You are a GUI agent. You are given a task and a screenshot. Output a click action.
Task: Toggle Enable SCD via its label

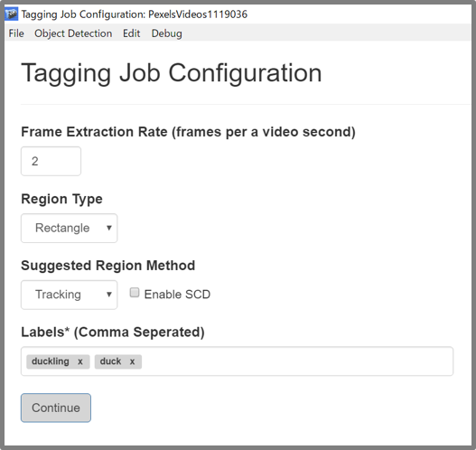(x=177, y=295)
